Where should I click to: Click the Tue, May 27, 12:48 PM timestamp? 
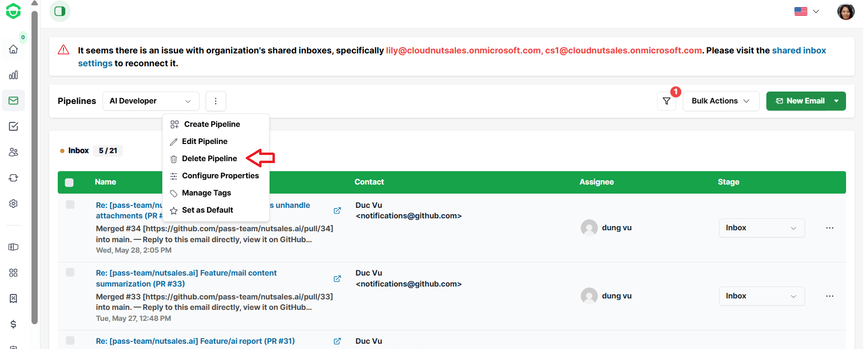(x=133, y=318)
